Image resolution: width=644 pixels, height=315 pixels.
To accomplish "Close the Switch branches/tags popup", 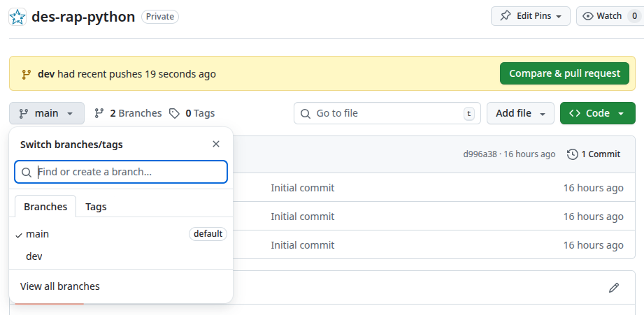I will tap(216, 144).
